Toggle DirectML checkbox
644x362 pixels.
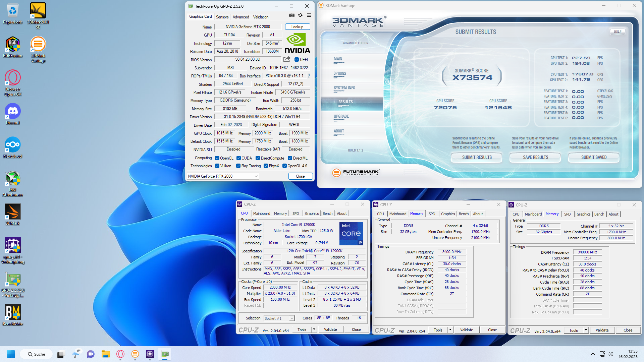(290, 158)
